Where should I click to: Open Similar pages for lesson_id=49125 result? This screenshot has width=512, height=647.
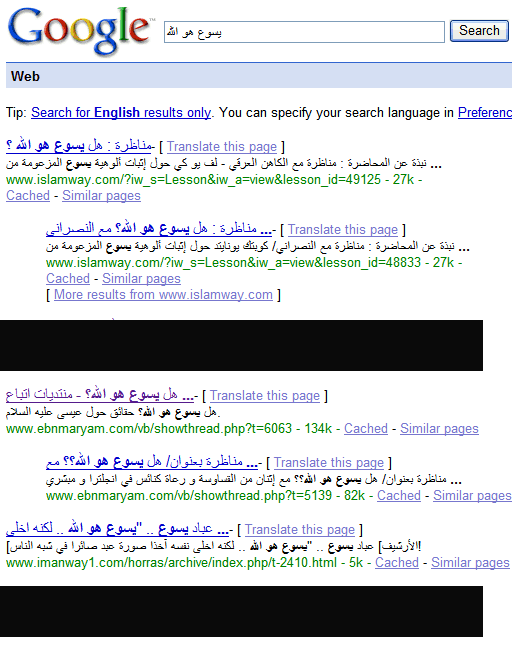point(101,195)
